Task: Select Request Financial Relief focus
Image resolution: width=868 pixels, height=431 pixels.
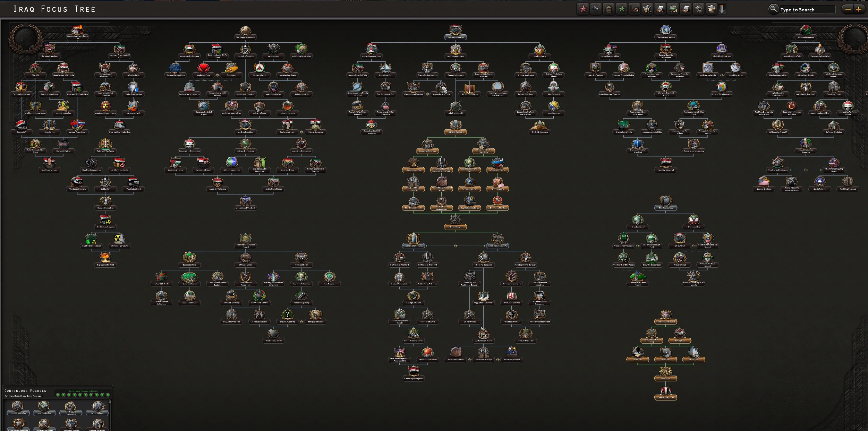Action: [623, 70]
